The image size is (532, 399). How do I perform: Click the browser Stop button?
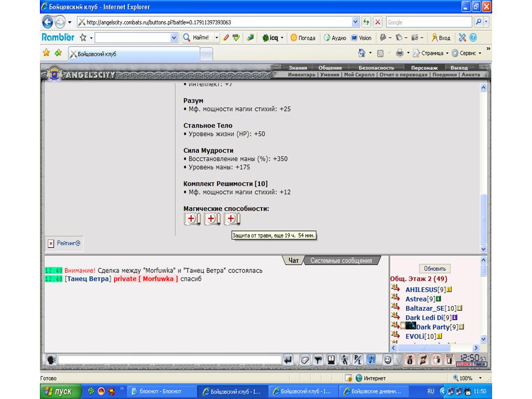377,22
